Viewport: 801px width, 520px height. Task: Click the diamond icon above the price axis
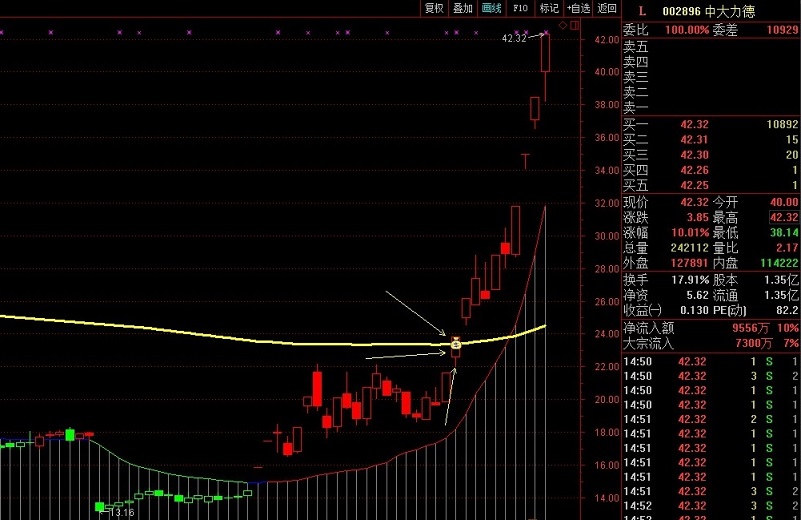pyautogui.click(x=563, y=25)
